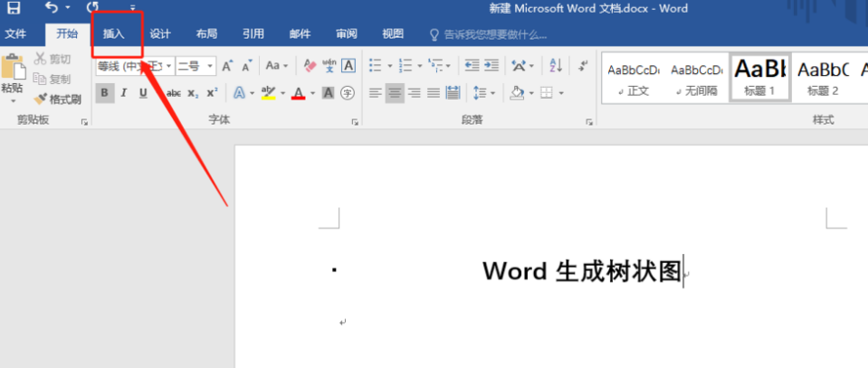Toggle superscript x² formatting
This screenshot has width=868, height=368.
(x=212, y=93)
